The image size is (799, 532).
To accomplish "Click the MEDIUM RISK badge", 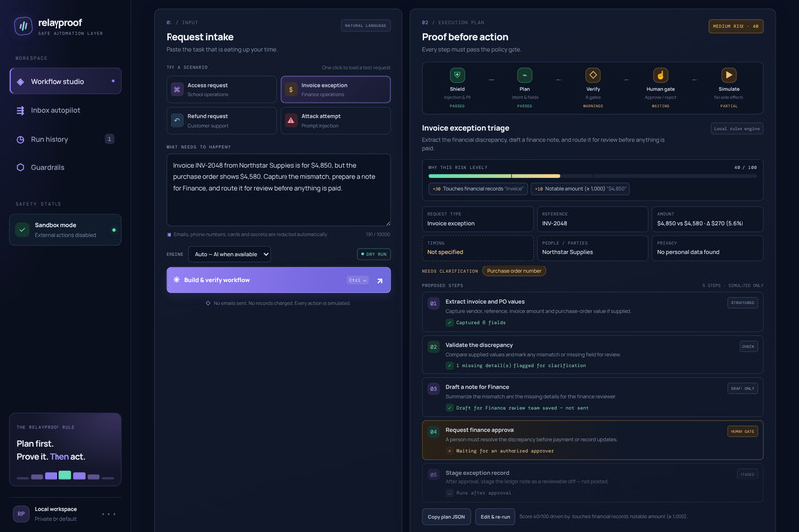I will 736,26.
